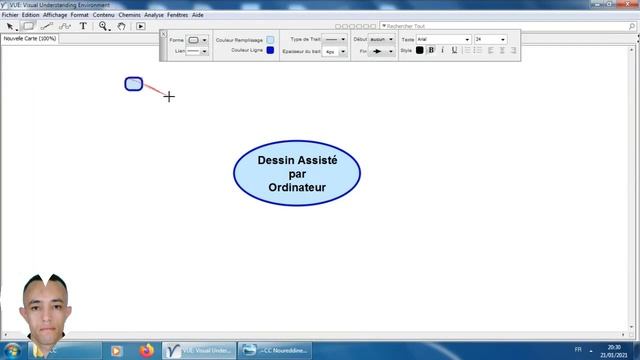Open the Fichier menu
Viewport: 640px width, 360px height.
(x=10, y=15)
